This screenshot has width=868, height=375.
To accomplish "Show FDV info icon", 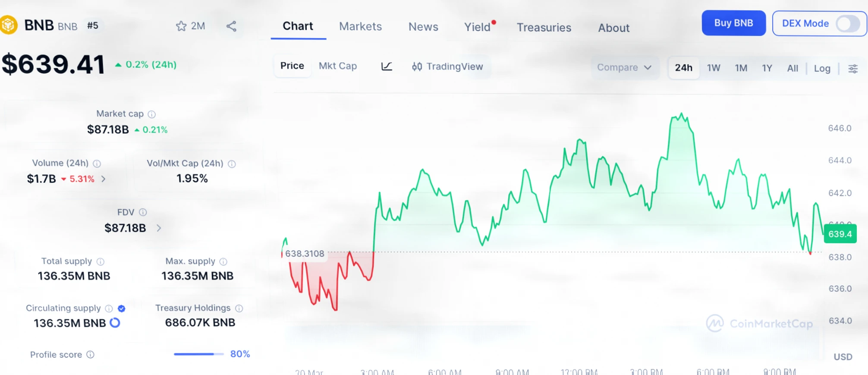I will [x=143, y=212].
